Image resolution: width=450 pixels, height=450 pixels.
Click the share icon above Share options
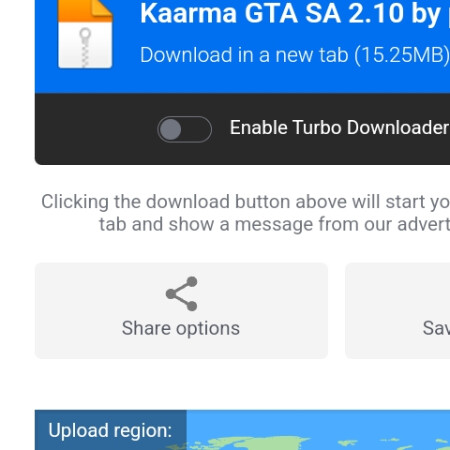click(x=182, y=294)
